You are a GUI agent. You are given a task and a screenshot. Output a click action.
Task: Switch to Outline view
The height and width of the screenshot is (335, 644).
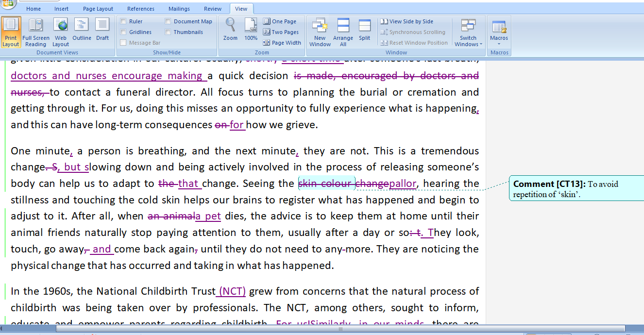point(82,30)
